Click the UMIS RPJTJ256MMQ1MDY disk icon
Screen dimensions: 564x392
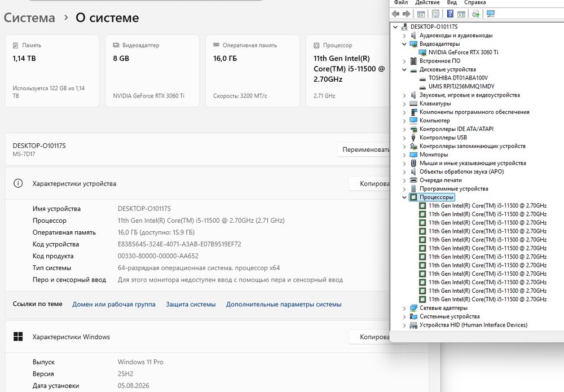click(x=422, y=87)
